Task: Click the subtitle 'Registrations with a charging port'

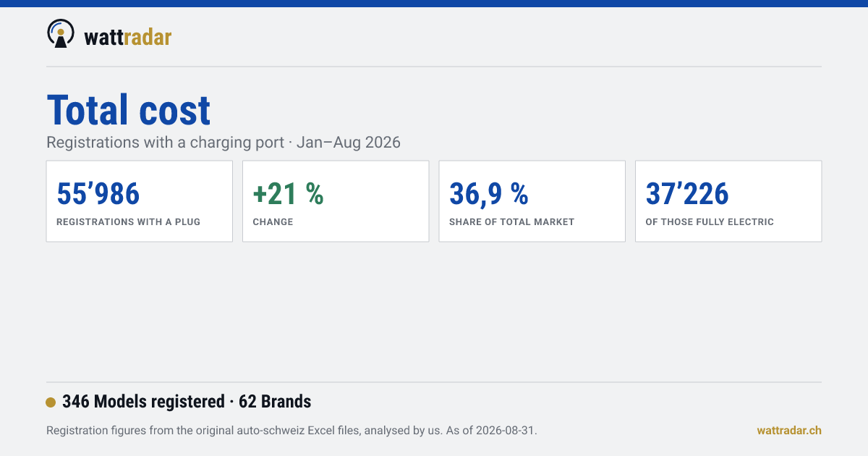Action: point(166,142)
